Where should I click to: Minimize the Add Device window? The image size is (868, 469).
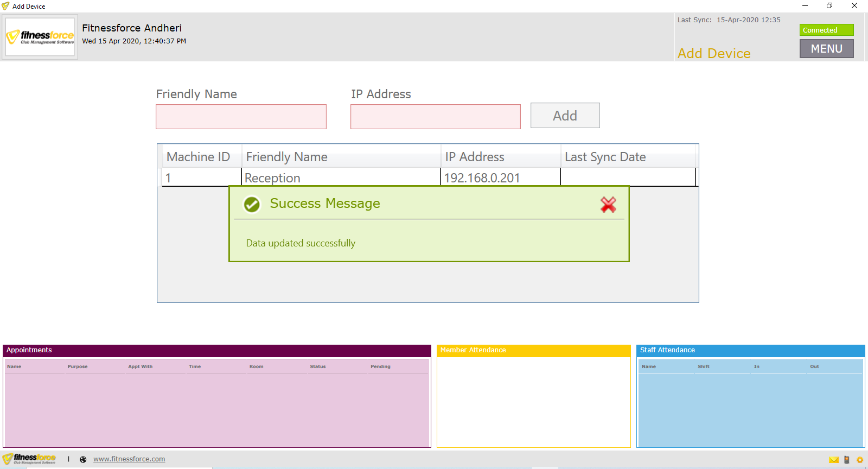pyautogui.click(x=805, y=6)
